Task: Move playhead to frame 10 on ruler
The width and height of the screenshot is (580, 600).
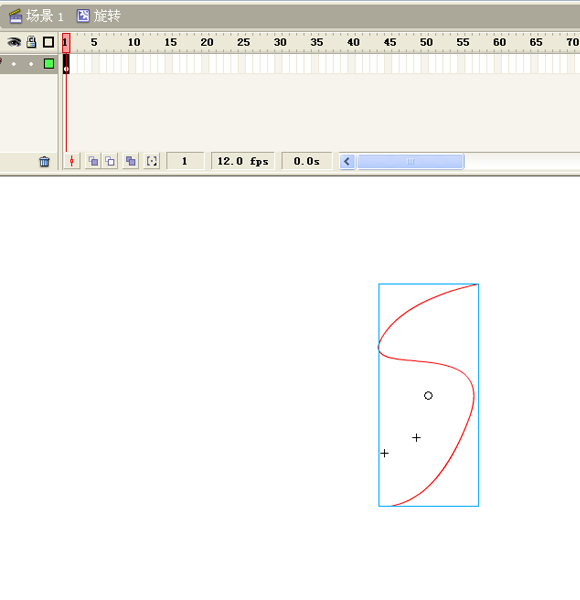Action: [x=134, y=42]
